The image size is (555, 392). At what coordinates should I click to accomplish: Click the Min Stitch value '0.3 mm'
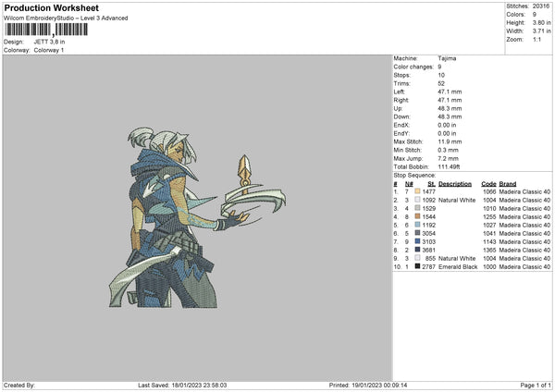(448, 150)
